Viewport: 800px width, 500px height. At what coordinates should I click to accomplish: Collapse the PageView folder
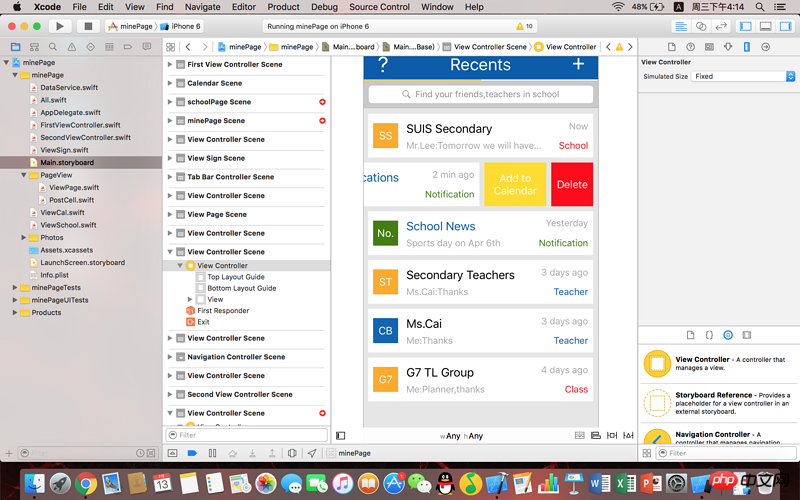[23, 175]
